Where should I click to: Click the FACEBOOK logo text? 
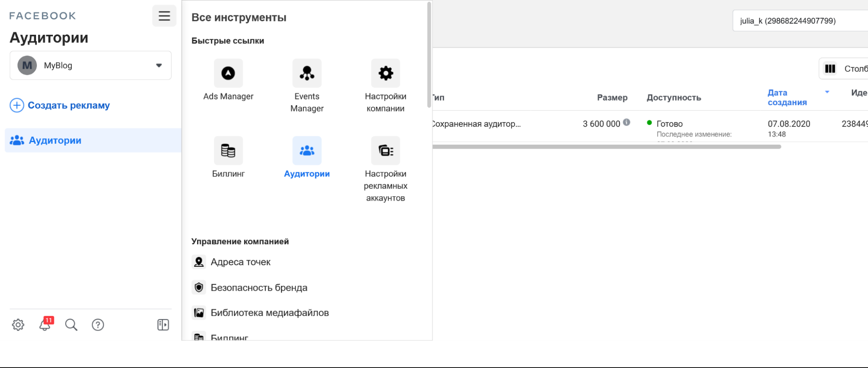click(x=43, y=16)
